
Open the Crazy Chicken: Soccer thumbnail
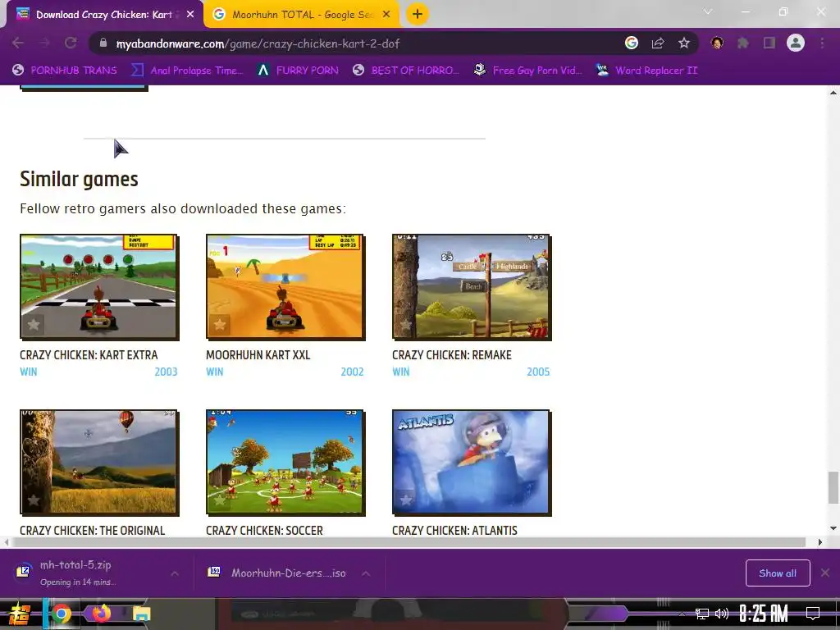tap(285, 463)
